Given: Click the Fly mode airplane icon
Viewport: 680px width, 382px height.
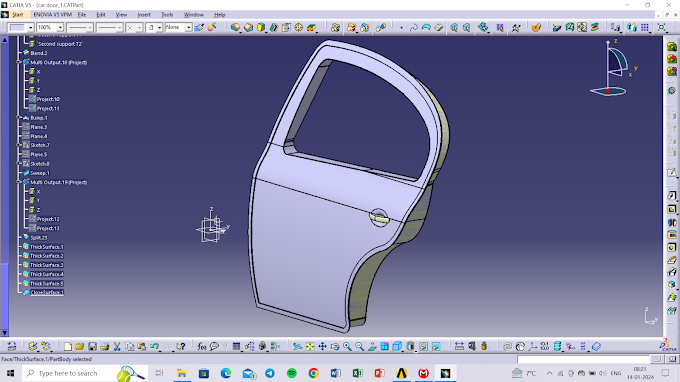Looking at the screenshot, I should pyautogui.click(x=298, y=346).
